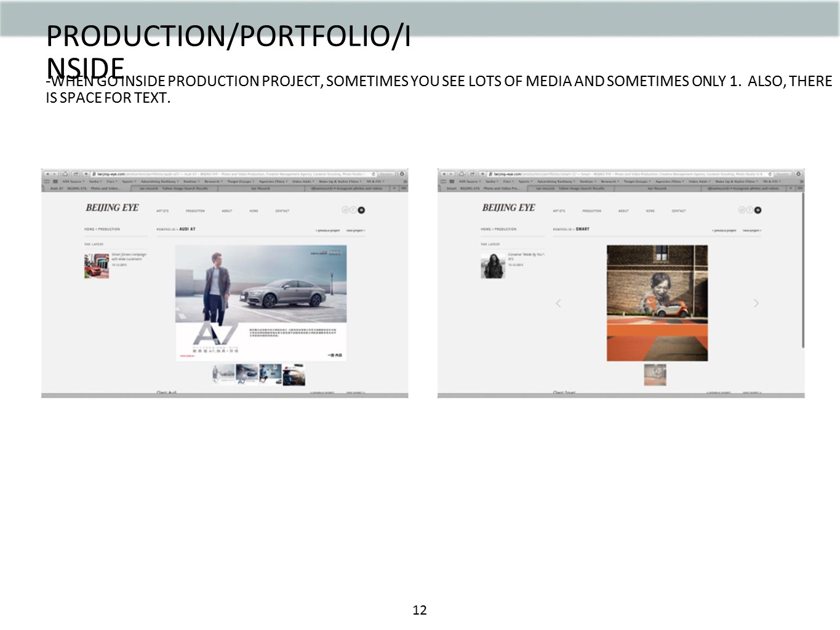
Task: Click the iCloud tabs icon in the Smart browser
Action: (x=462, y=174)
